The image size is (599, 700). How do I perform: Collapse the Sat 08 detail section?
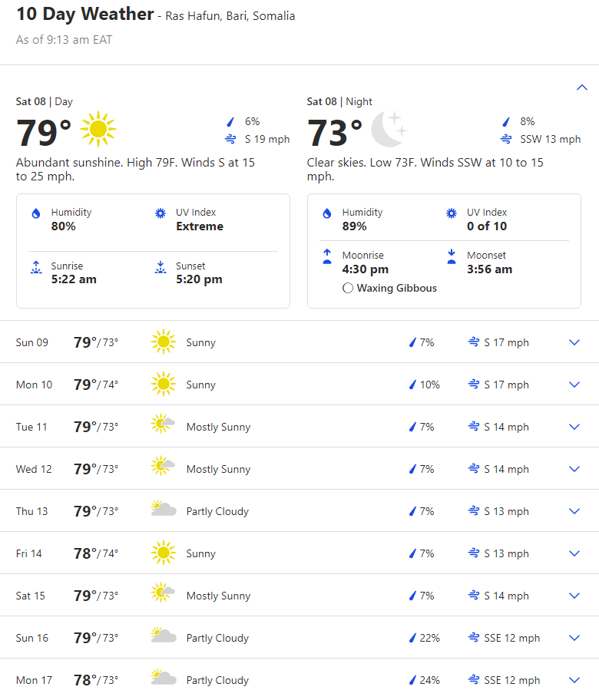[581, 87]
